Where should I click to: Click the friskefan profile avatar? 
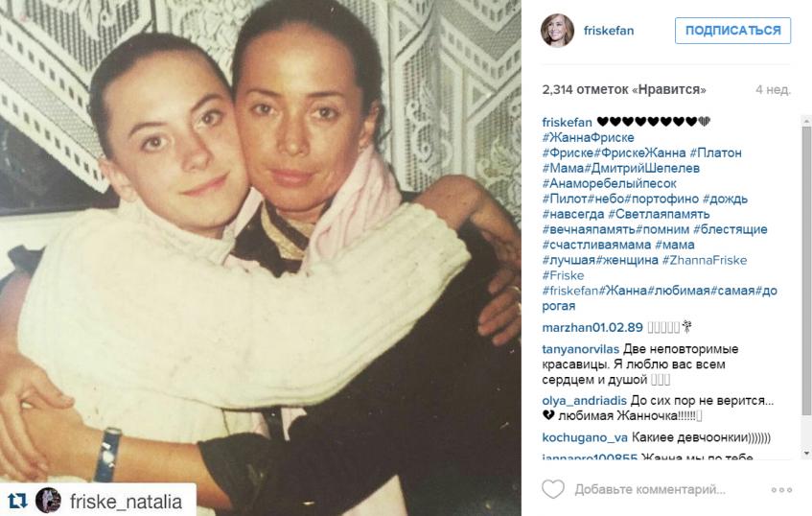click(557, 31)
